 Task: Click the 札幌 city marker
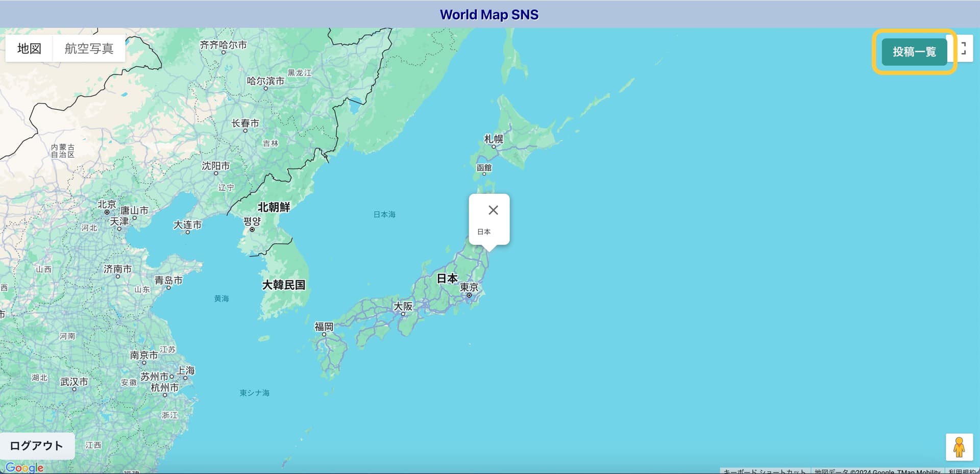[x=494, y=146]
